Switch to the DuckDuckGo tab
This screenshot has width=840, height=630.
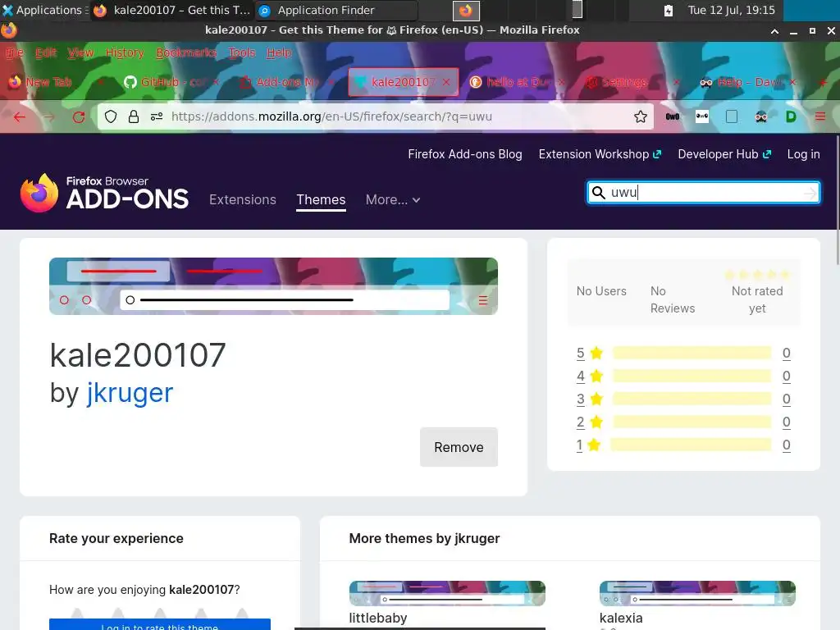pos(514,82)
